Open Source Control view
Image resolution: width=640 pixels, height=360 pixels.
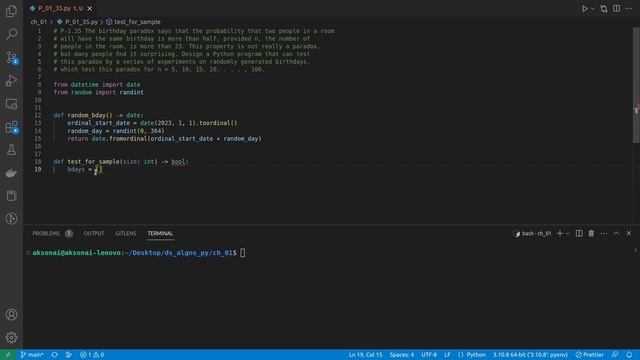click(x=11, y=57)
